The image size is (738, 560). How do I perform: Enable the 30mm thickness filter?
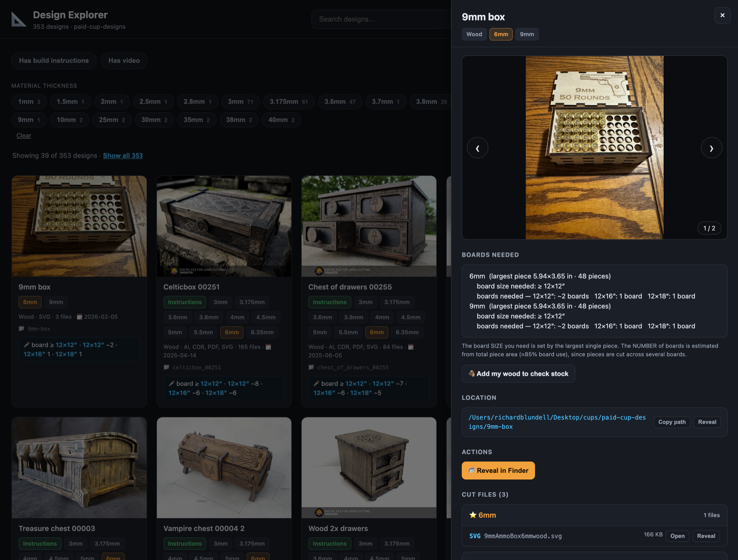154,120
